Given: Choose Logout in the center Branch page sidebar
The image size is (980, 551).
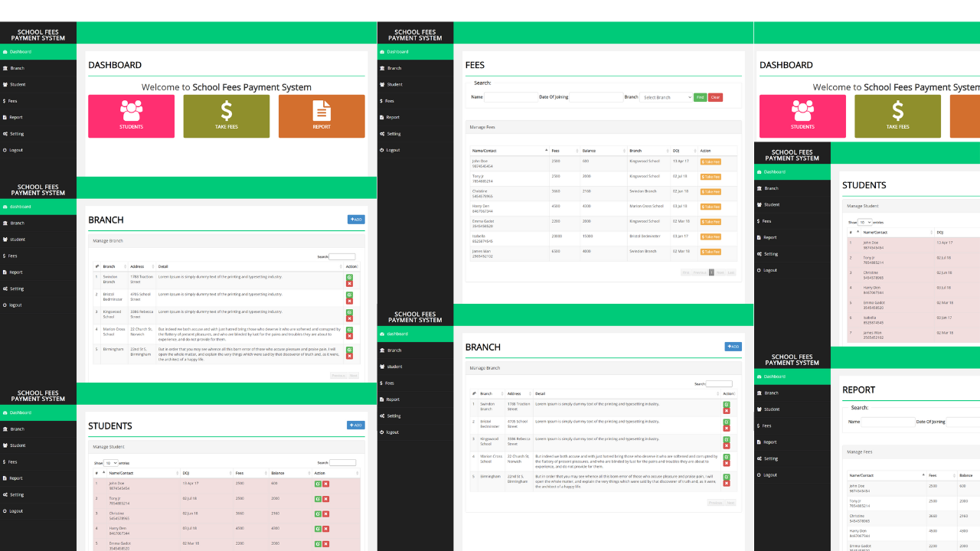Looking at the screenshot, I should pyautogui.click(x=415, y=432).
